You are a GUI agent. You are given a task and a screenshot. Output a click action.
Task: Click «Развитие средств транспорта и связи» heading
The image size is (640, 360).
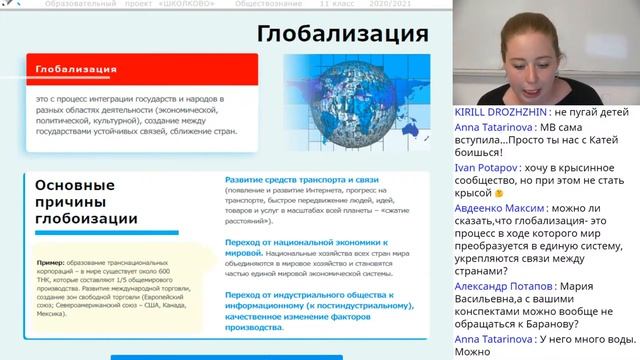(302, 180)
